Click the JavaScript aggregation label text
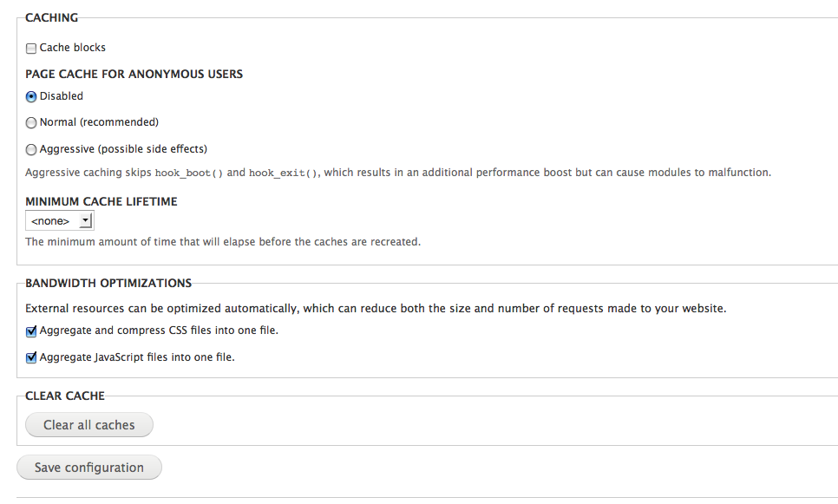 [137, 357]
